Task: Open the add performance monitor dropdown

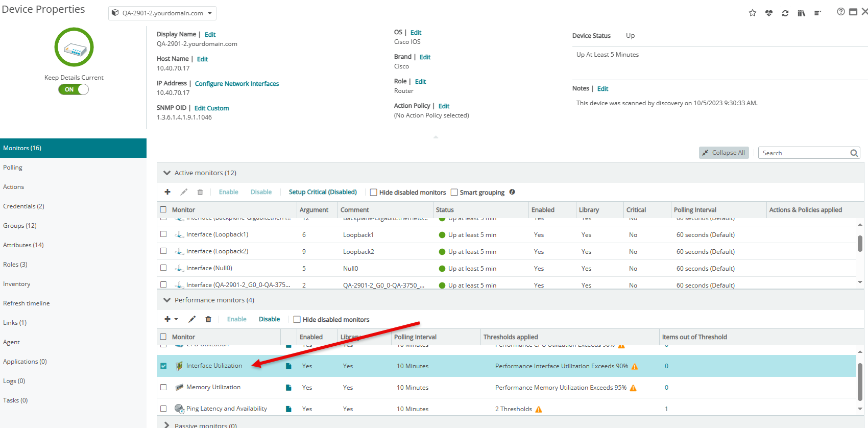Action: tap(171, 319)
